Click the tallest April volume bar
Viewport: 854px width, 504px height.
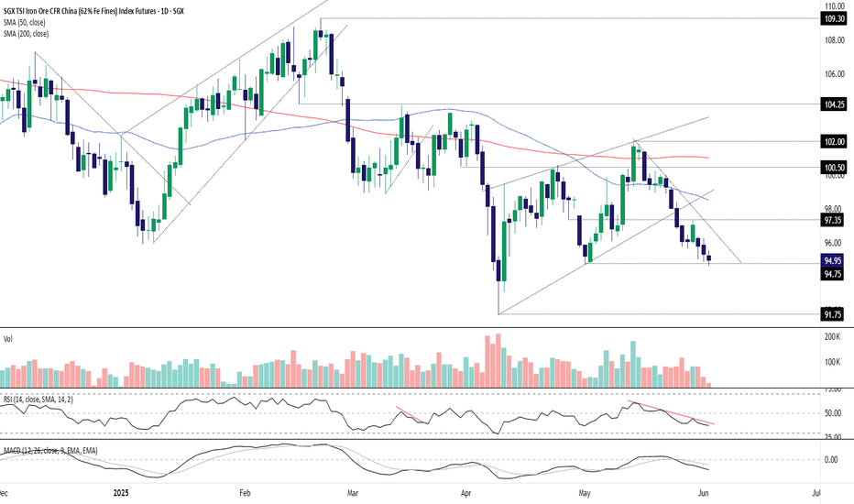point(498,360)
